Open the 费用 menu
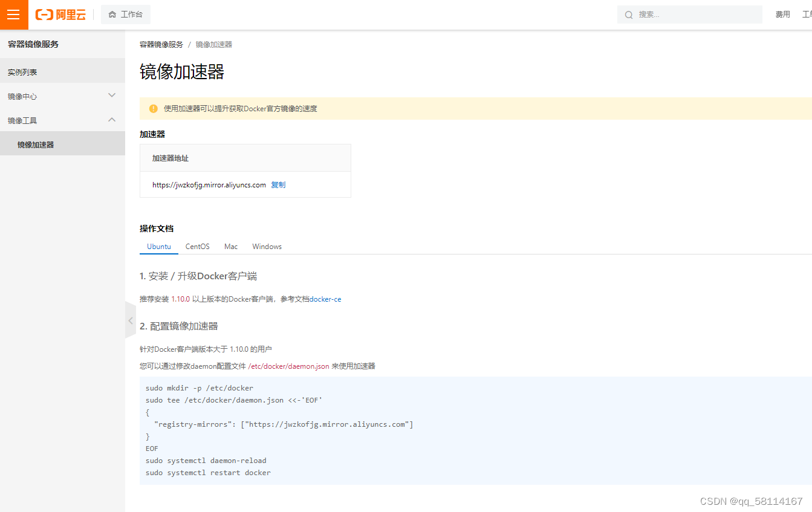Image resolution: width=812 pixels, height=512 pixels. (x=783, y=15)
